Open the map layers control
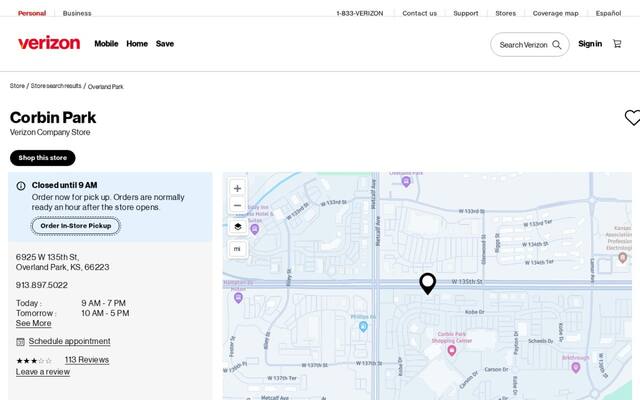 pyautogui.click(x=238, y=227)
